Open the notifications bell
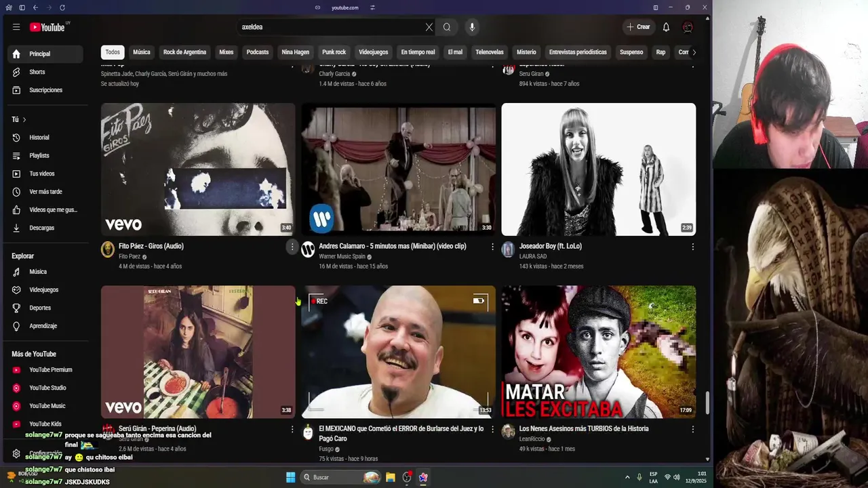The width and height of the screenshot is (868, 488). pyautogui.click(x=666, y=27)
